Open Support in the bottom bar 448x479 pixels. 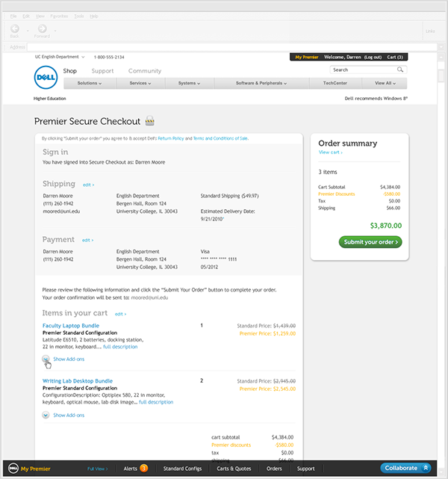(x=306, y=469)
